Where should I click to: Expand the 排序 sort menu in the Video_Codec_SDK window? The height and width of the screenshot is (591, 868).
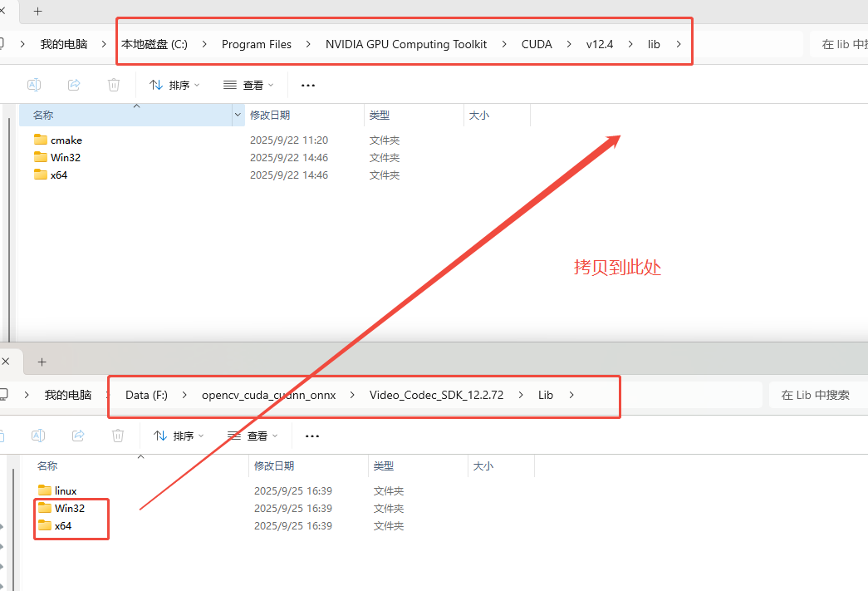click(x=179, y=436)
